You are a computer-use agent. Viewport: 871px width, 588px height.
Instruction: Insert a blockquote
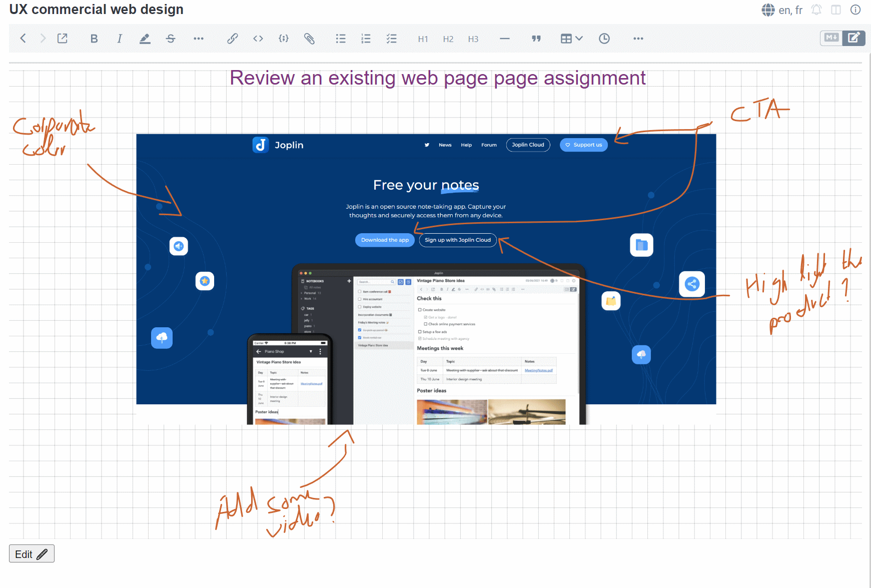(536, 39)
